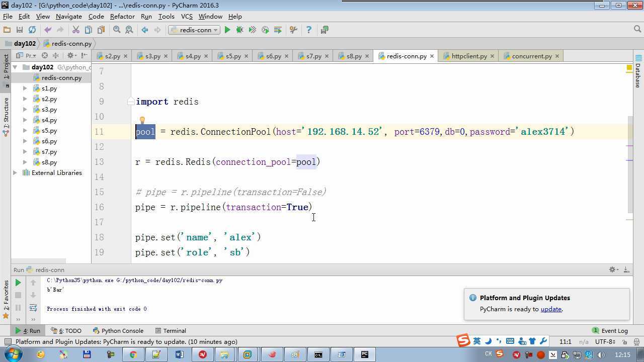
Task: Click the intention lightbulb on line 11
Action: (x=142, y=121)
